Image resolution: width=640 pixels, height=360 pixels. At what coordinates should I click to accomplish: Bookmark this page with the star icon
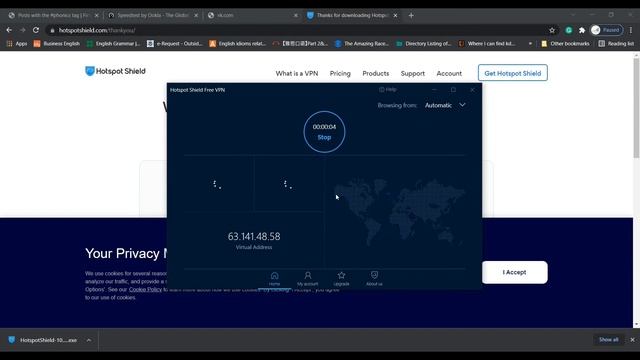(552, 30)
